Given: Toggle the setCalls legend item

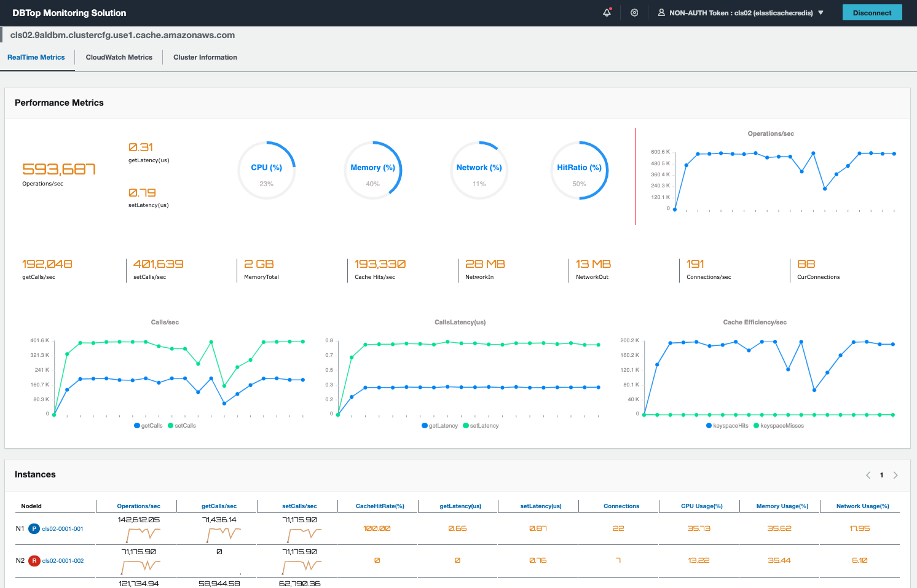Looking at the screenshot, I should point(182,426).
